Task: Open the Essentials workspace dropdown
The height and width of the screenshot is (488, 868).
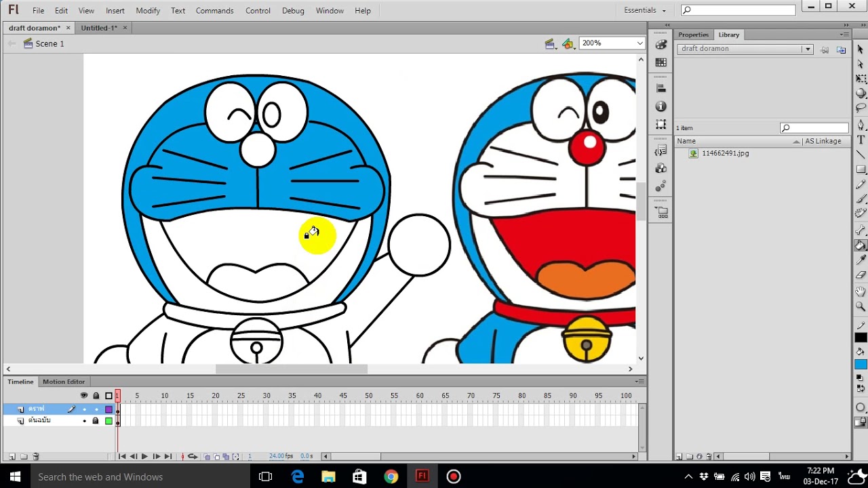Action: coord(645,10)
